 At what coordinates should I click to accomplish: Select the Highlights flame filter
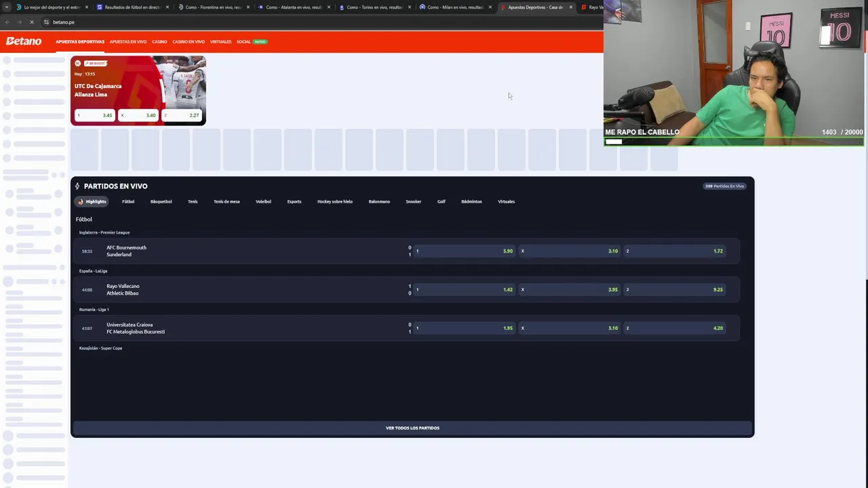[x=92, y=201]
